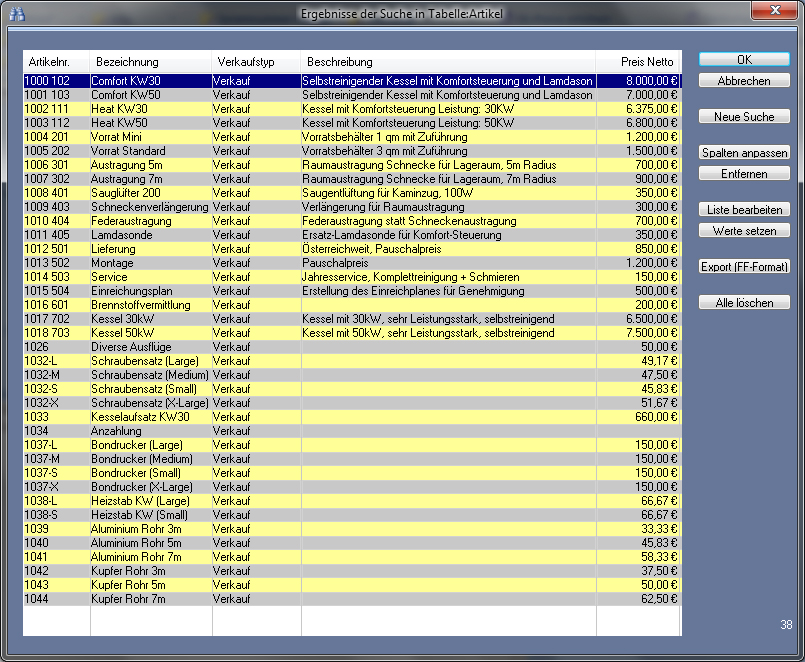This screenshot has height=662, width=805.
Task: Select the Service article row
Action: coord(352,277)
